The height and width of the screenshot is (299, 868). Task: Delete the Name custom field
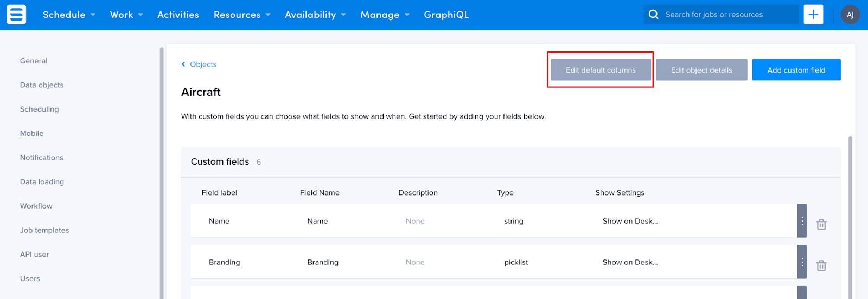pos(821,224)
